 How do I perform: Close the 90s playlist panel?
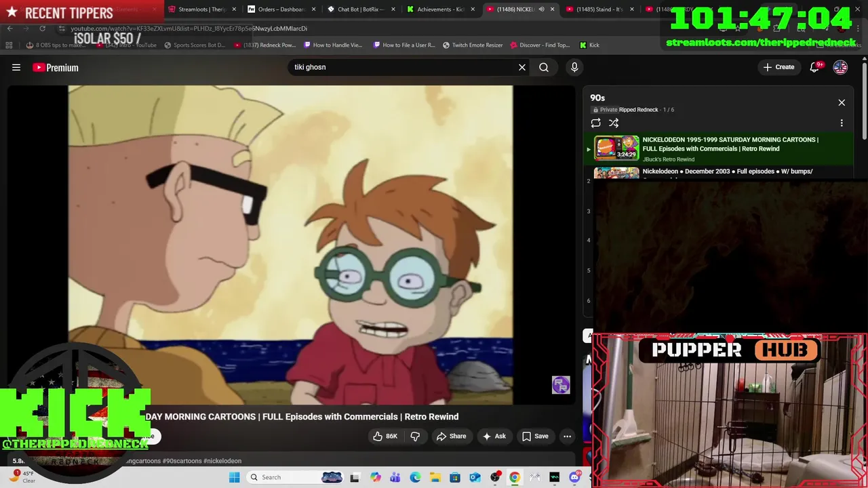point(842,102)
